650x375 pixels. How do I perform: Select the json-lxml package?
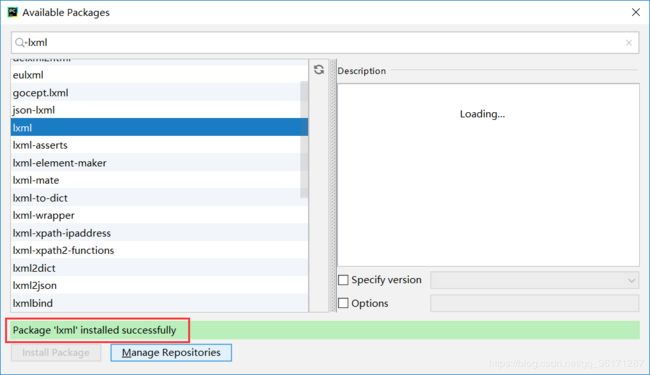[x=160, y=110]
